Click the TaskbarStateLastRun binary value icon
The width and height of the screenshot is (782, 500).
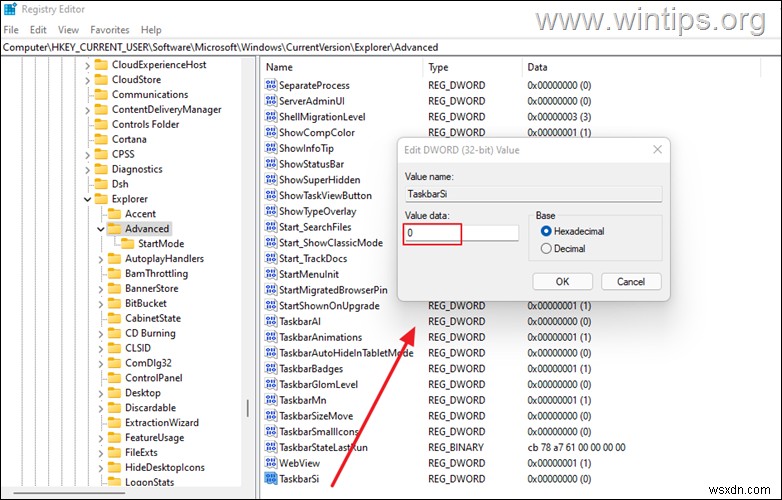click(271, 447)
